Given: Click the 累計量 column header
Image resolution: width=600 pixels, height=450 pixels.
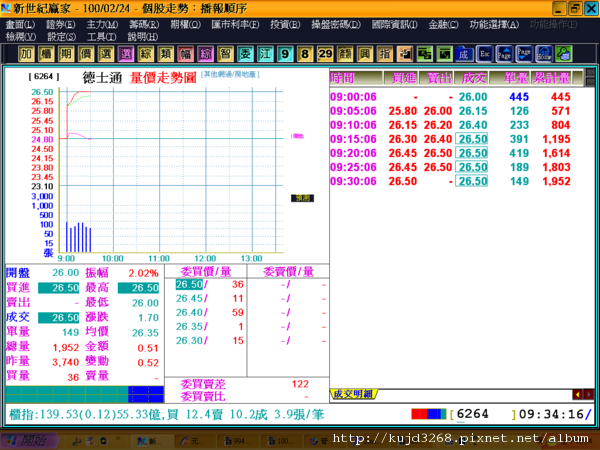Looking at the screenshot, I should click(551, 78).
